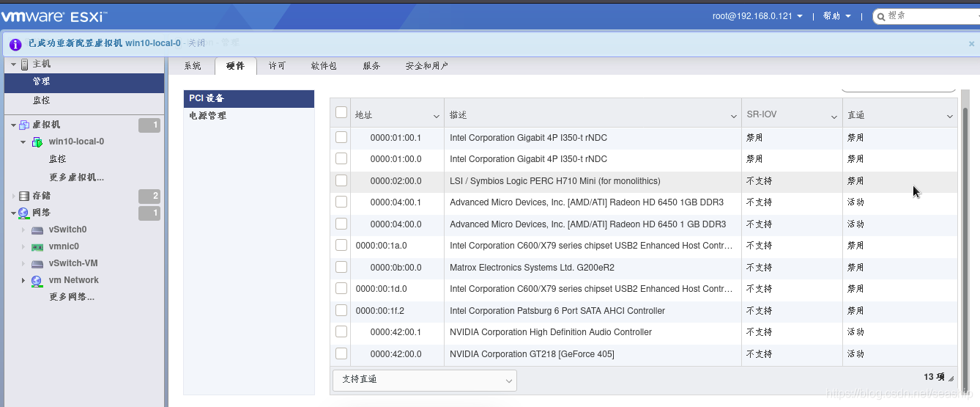Click the storage count badge showing 2
Viewport: 980px width, 407px height.
[x=149, y=196]
